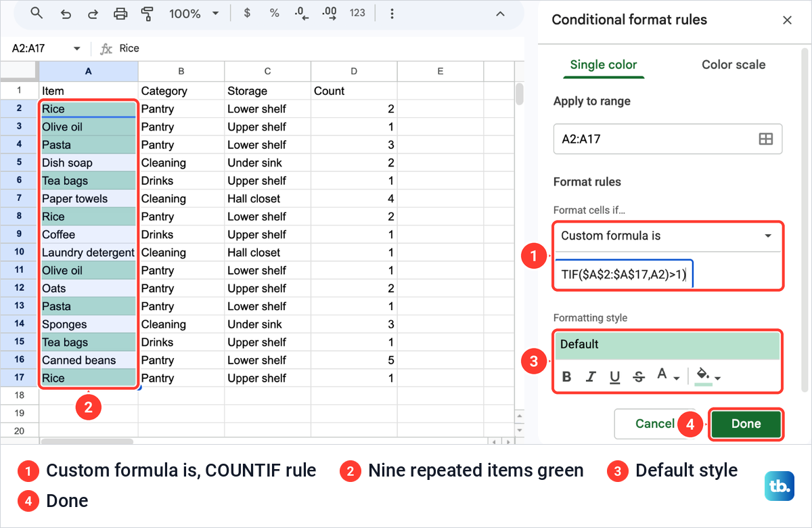This screenshot has height=528, width=812.
Task: Click the spreadsheet horizontal scrollbar
Action: (x=87, y=441)
